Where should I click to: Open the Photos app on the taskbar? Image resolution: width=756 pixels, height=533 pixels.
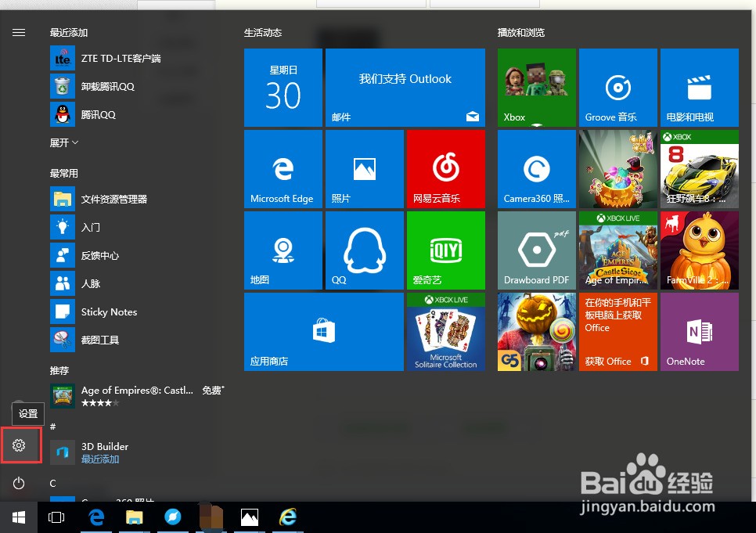coord(250,517)
